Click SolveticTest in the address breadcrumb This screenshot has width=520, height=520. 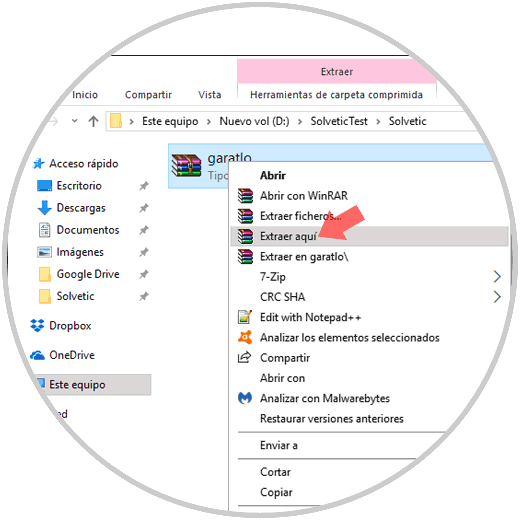(x=339, y=121)
